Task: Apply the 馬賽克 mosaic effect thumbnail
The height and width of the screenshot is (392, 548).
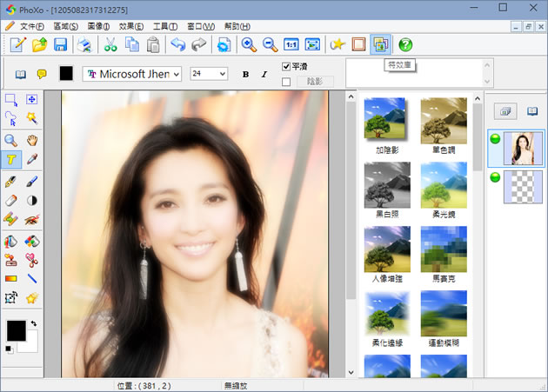Action: click(x=444, y=249)
